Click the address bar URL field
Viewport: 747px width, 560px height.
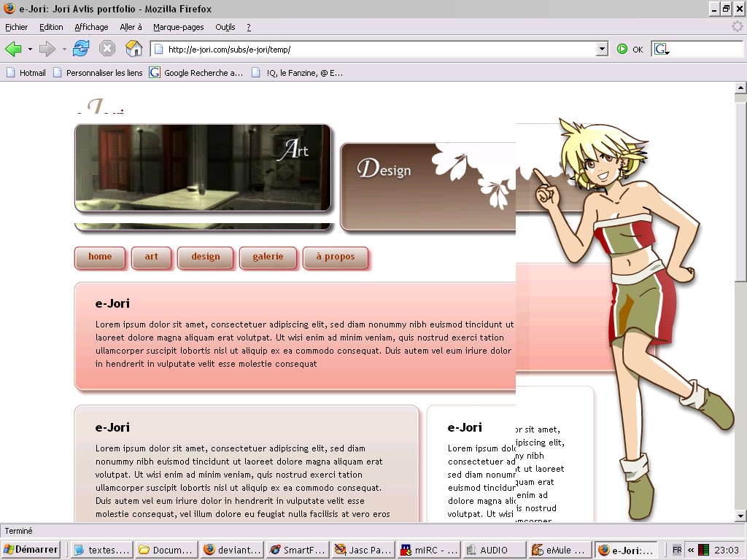point(379,49)
